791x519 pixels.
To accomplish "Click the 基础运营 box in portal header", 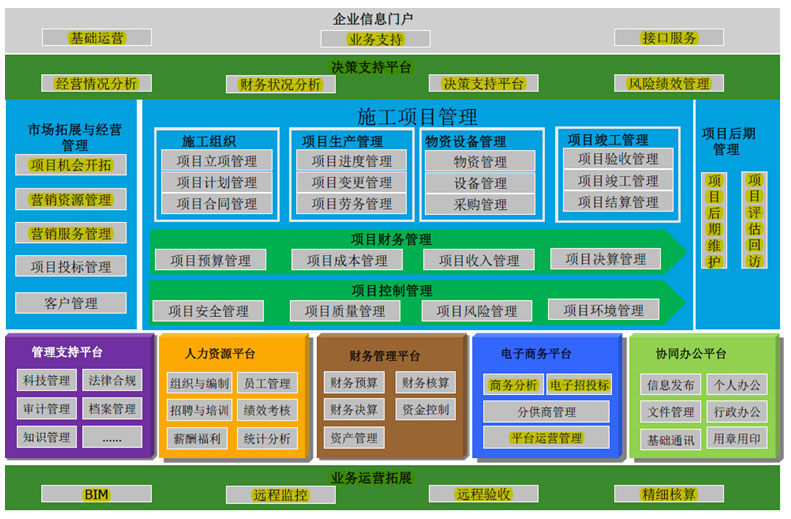I will [x=97, y=38].
